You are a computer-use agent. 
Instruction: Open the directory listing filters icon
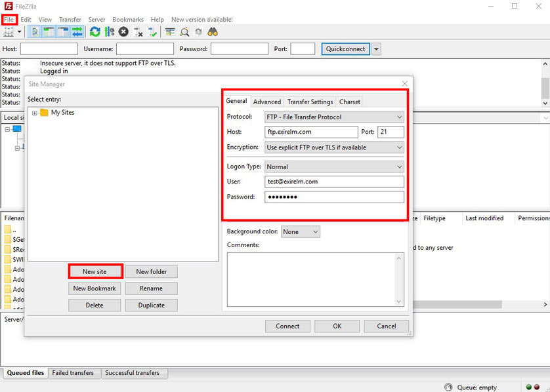tap(170, 32)
